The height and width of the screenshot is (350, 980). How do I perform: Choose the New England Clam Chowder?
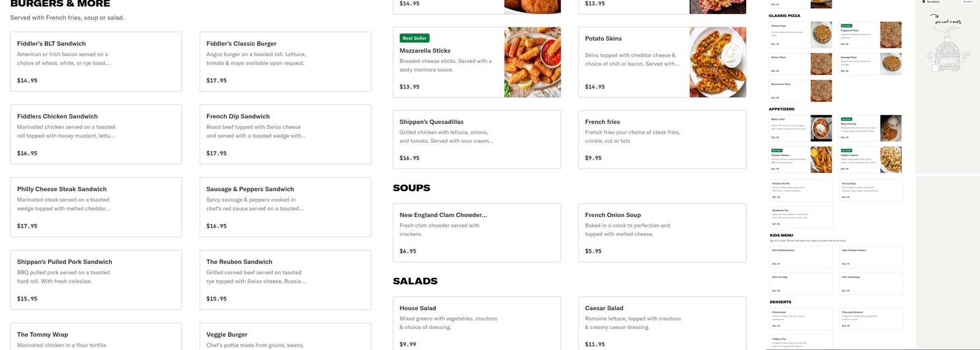477,232
